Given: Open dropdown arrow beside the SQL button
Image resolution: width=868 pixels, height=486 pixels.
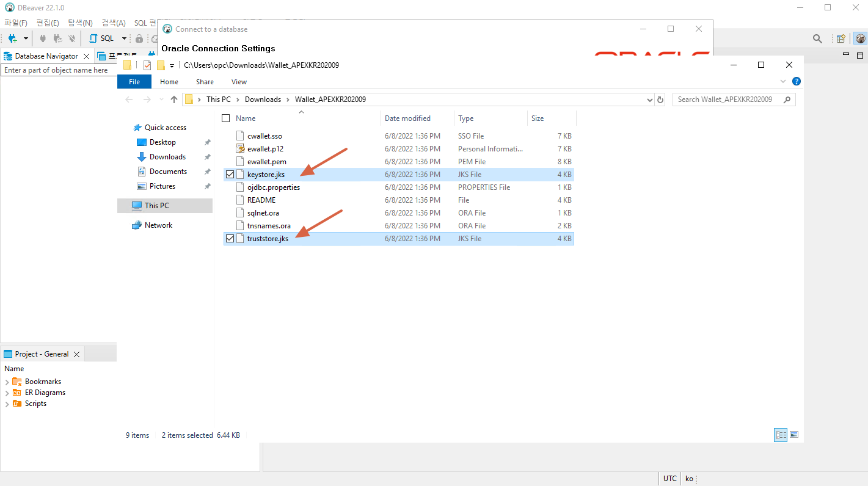Looking at the screenshot, I should click(x=124, y=38).
